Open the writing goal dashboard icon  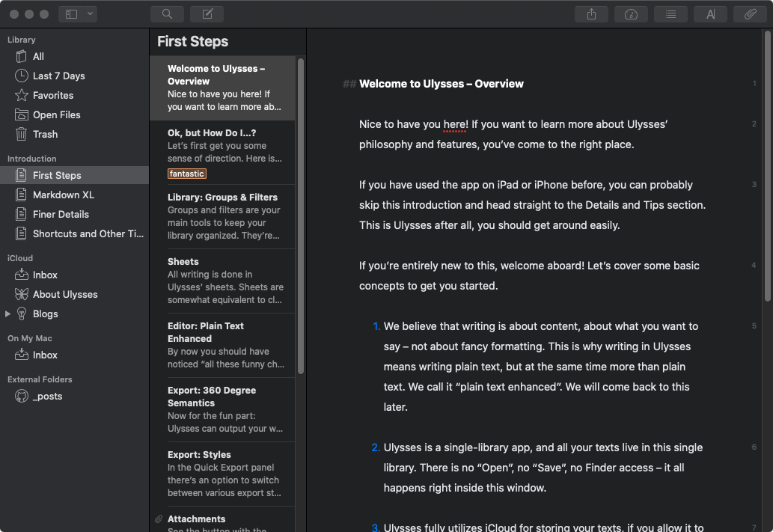click(631, 14)
